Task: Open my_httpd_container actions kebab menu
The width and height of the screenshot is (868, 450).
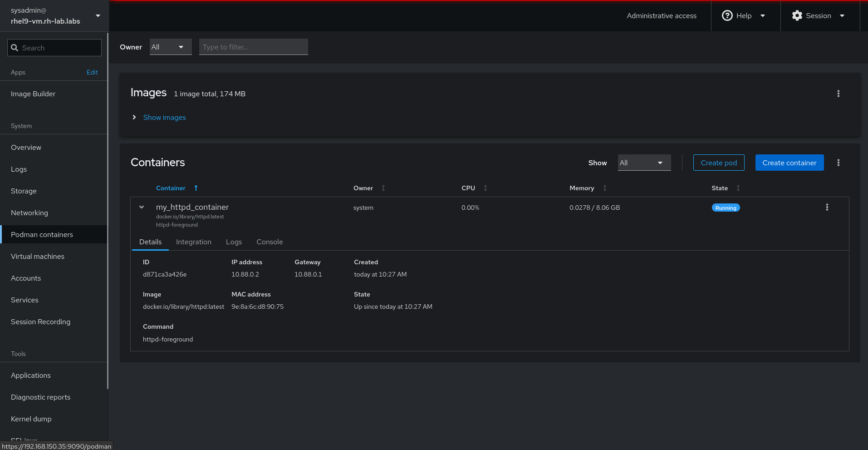Action: click(x=827, y=207)
